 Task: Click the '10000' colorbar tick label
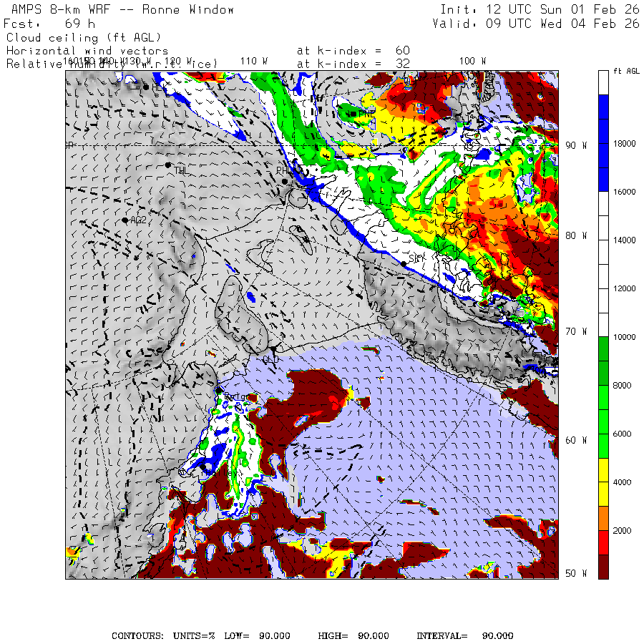(624, 337)
